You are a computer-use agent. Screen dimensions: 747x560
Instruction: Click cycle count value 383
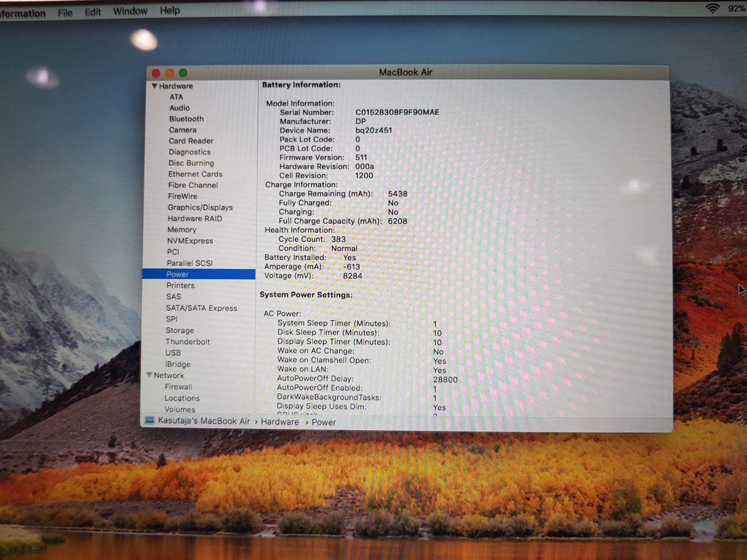point(338,240)
